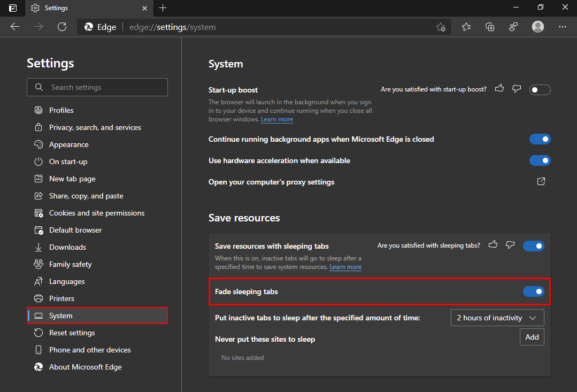Click Open your computer's proxy settings

pos(271,182)
